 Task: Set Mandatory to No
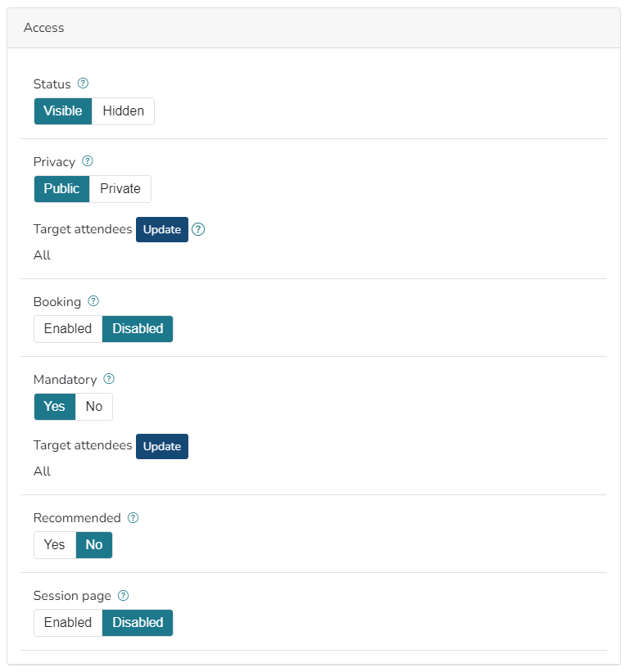[94, 407]
